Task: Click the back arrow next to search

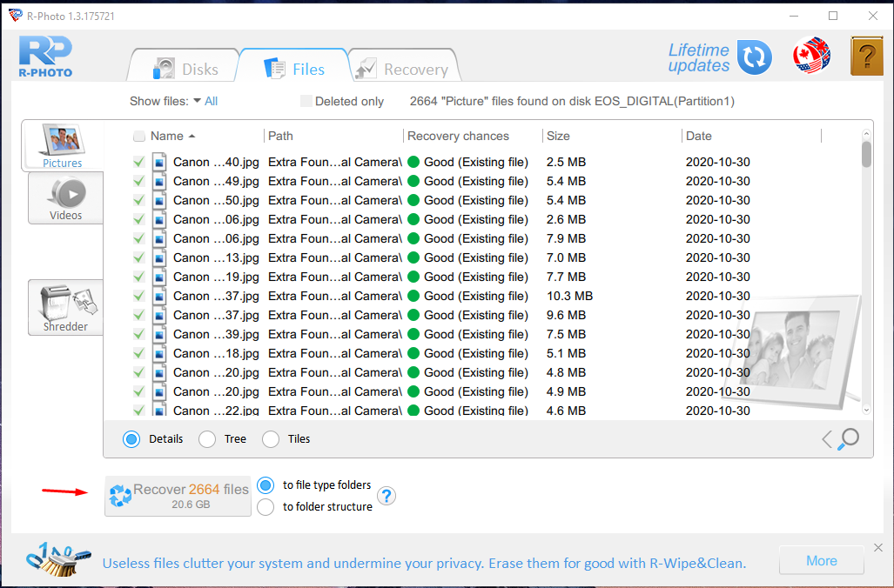Action: [827, 439]
